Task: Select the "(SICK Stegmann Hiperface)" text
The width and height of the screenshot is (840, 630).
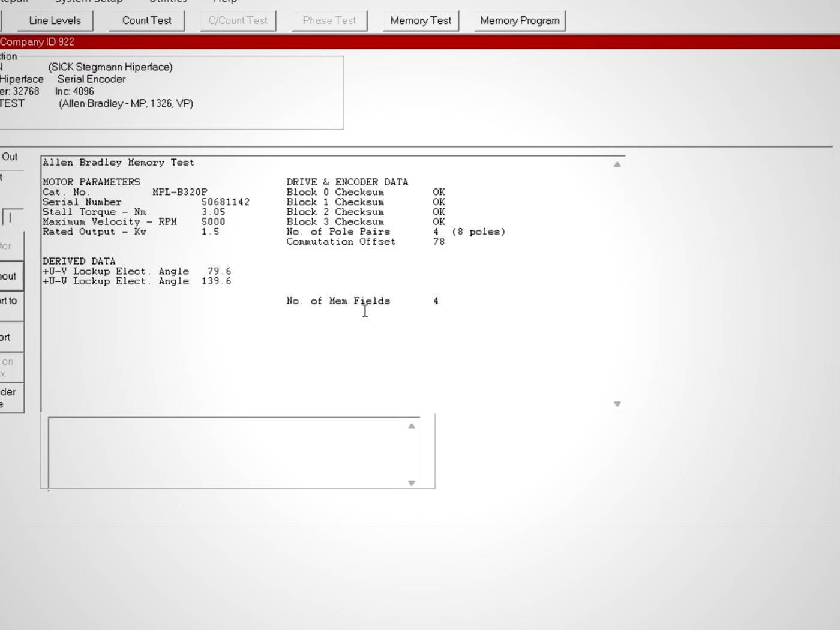Action: point(110,67)
